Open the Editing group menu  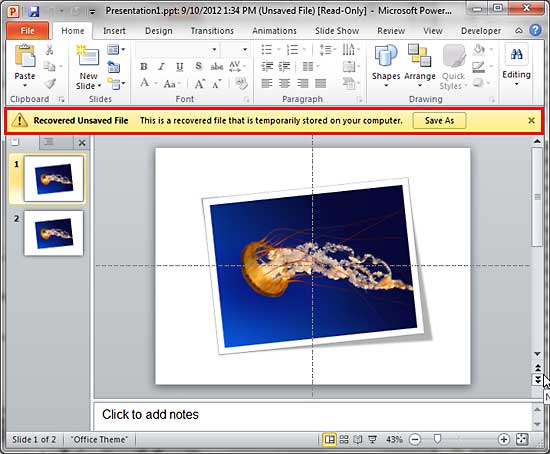tap(516, 65)
